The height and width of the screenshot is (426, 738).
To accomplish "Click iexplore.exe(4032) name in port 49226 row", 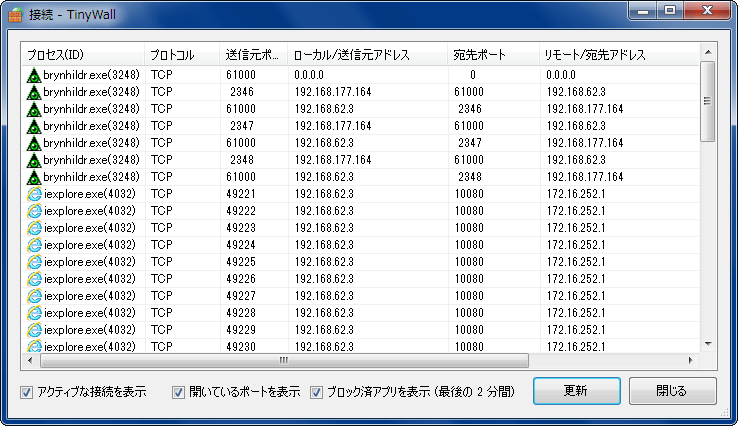I will click(x=89, y=279).
